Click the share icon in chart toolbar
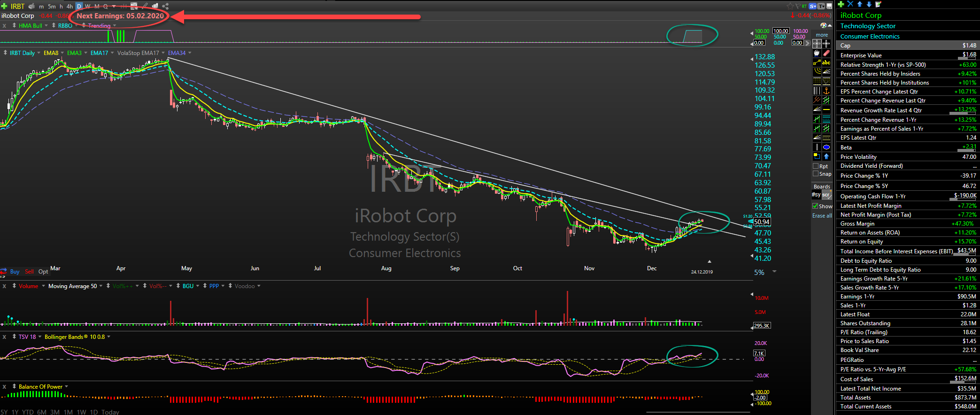980x415 pixels. 165,6
